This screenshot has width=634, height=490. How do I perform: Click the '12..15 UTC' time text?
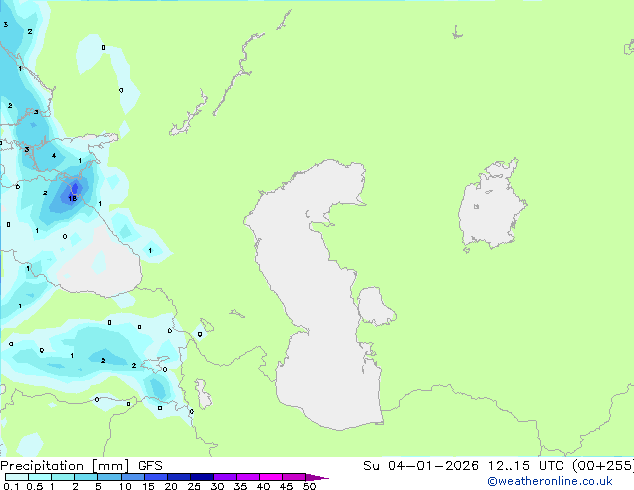[x=525, y=466]
